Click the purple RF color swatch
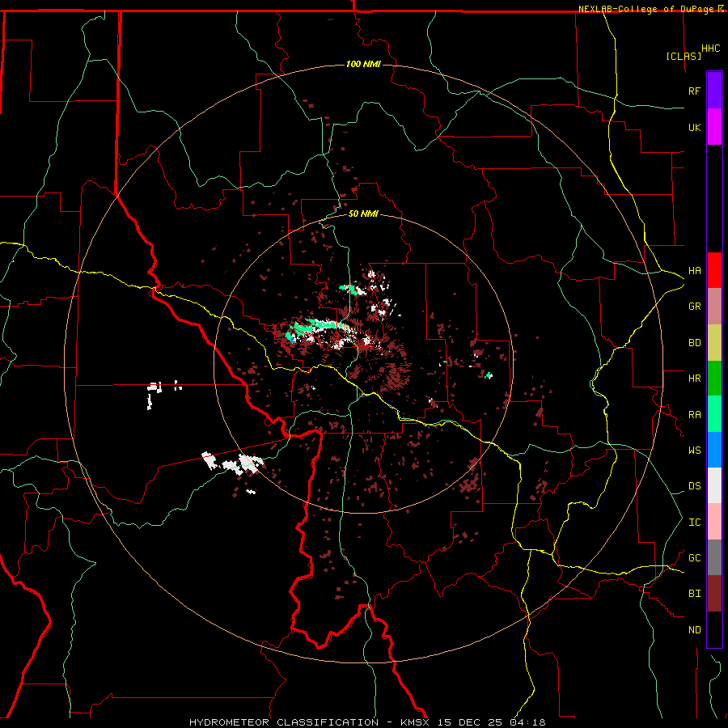This screenshot has width=728, height=728. pos(714,90)
